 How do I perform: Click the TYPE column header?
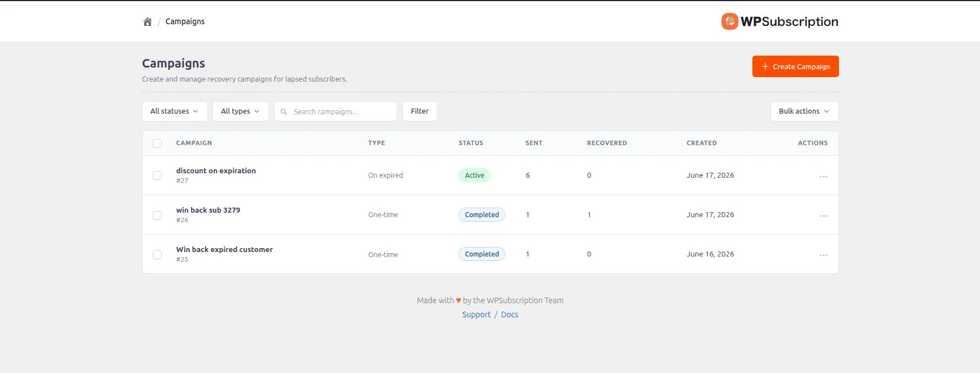[376, 143]
